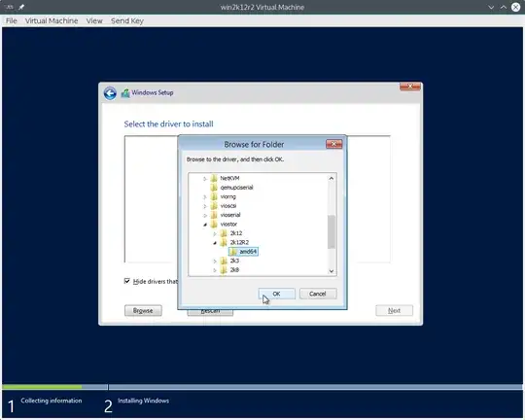Select the NetKVM folder label

[x=229, y=178]
